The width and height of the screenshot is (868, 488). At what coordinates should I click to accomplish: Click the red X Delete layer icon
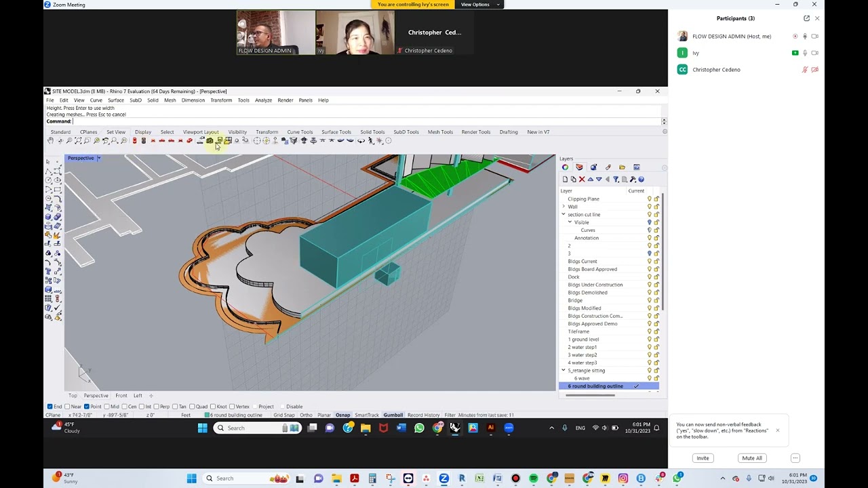tap(582, 179)
